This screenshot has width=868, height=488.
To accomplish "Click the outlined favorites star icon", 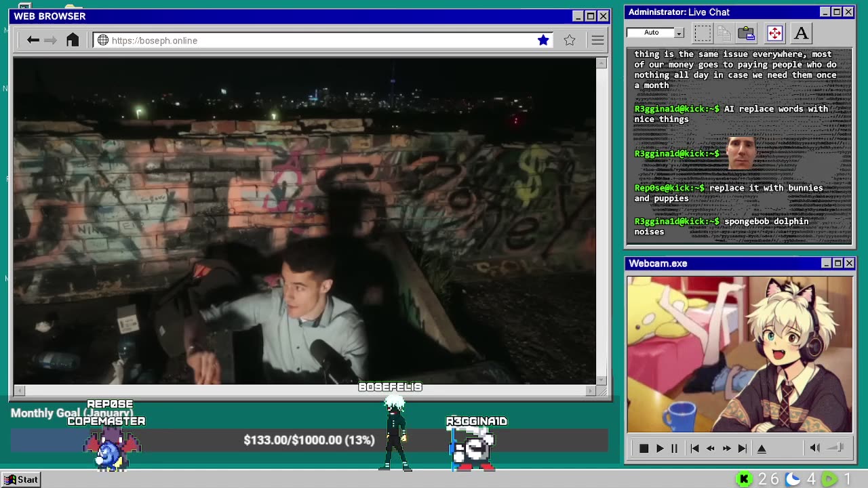I will click(x=570, y=40).
